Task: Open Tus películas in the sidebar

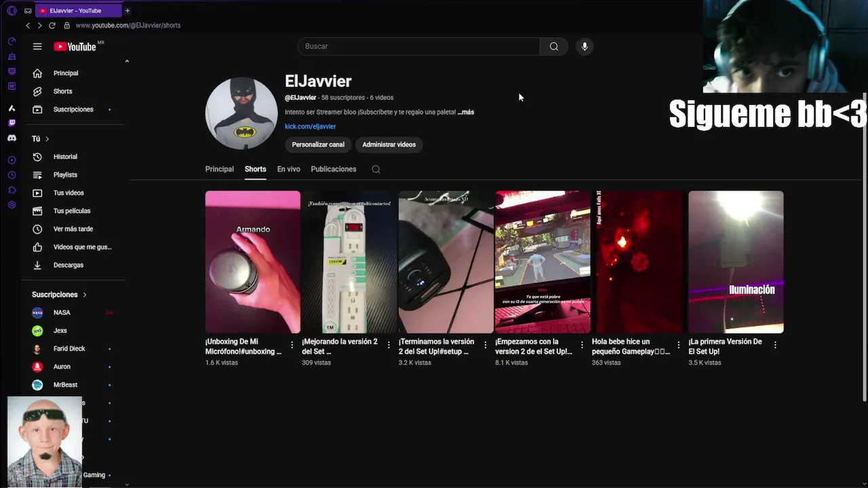Action: click(x=73, y=211)
